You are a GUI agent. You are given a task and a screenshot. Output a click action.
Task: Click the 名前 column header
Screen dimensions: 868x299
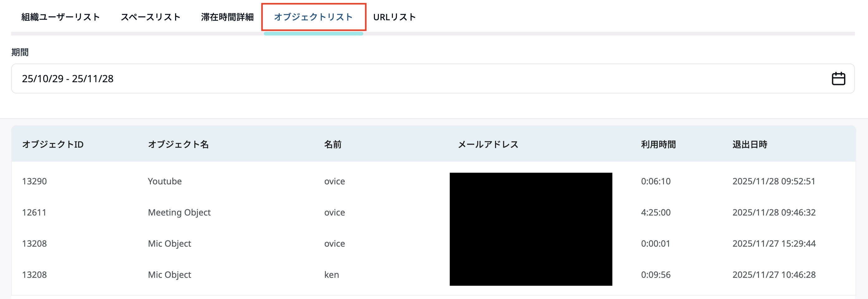[332, 145]
